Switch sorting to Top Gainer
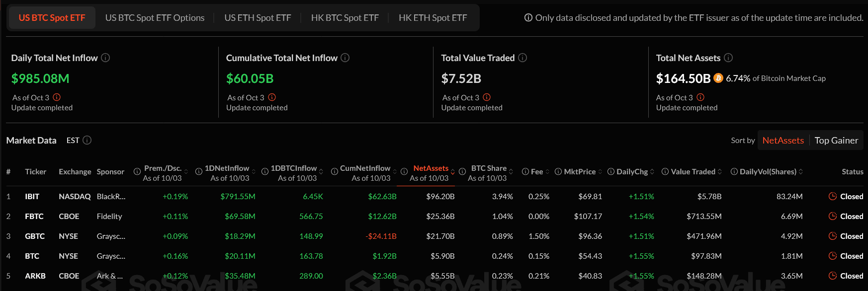The height and width of the screenshot is (291, 868). pos(836,141)
